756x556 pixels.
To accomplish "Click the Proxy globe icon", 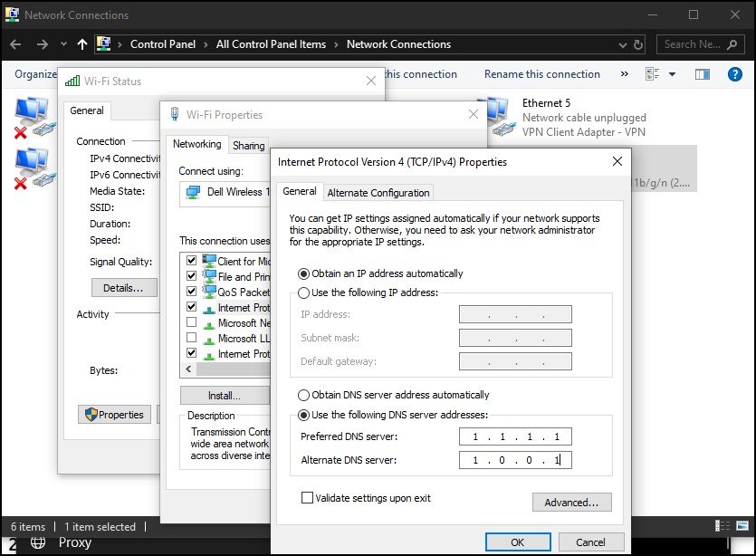I will click(x=38, y=542).
